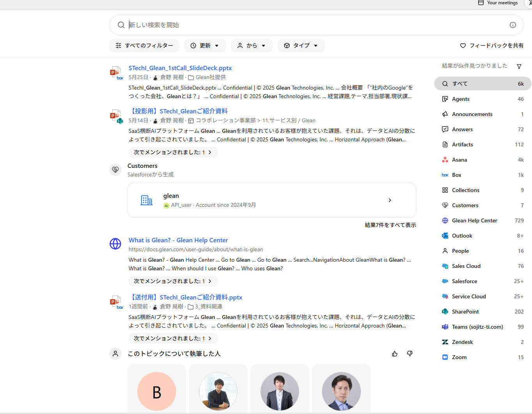Filter results by Outlook

click(x=483, y=236)
